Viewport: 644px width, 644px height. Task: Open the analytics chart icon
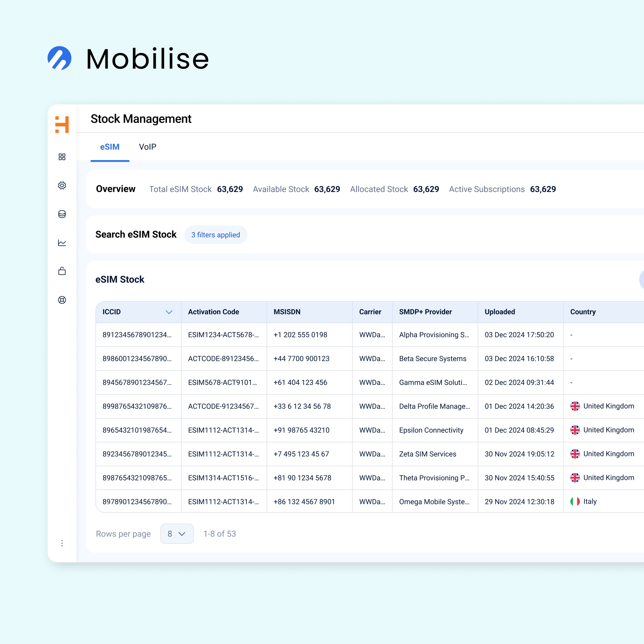pos(62,243)
